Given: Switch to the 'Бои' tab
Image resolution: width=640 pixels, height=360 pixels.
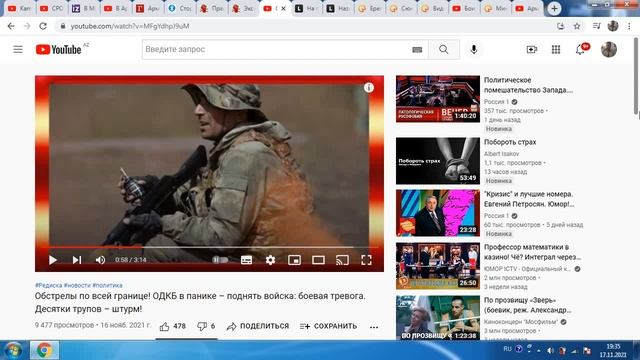Looking at the screenshot, I should [464, 9].
